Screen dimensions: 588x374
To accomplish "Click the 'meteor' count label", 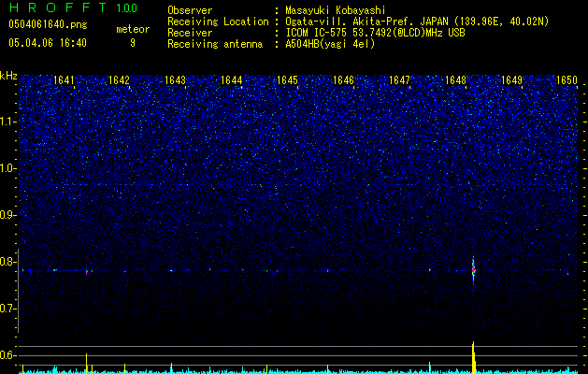I will click(133, 29).
